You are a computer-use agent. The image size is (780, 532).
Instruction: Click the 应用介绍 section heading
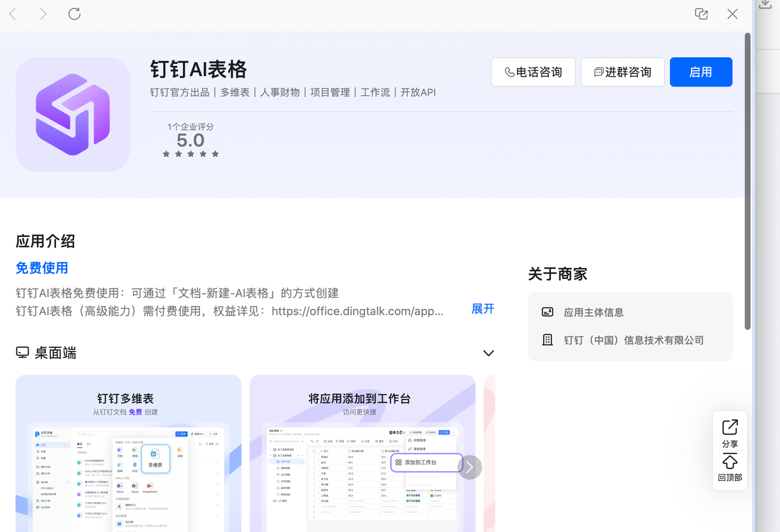point(46,241)
